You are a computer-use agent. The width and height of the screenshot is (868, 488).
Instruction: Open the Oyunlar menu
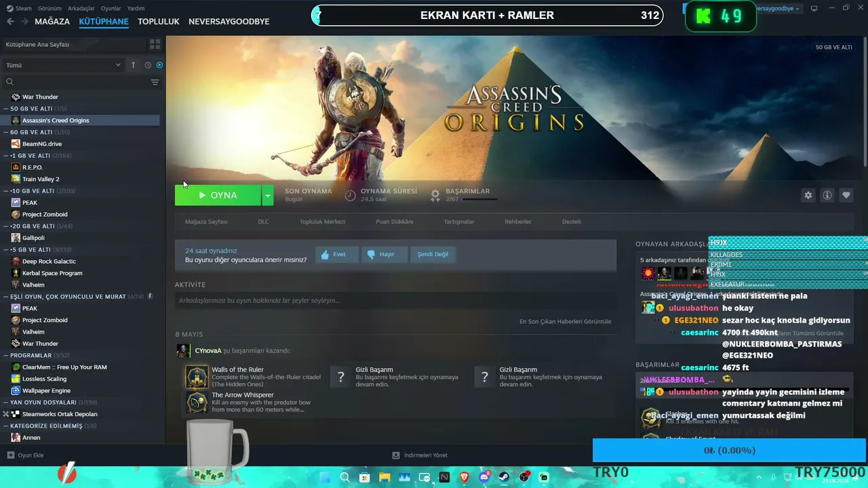tap(111, 8)
